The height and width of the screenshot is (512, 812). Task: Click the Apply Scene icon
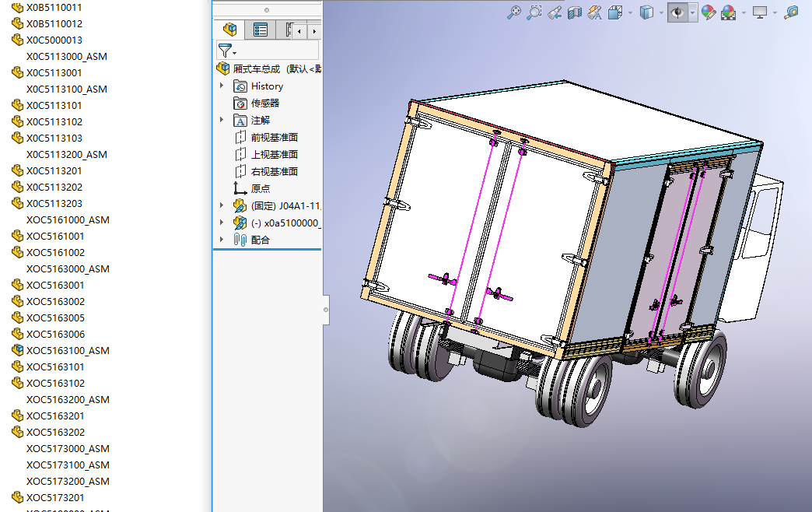(729, 12)
